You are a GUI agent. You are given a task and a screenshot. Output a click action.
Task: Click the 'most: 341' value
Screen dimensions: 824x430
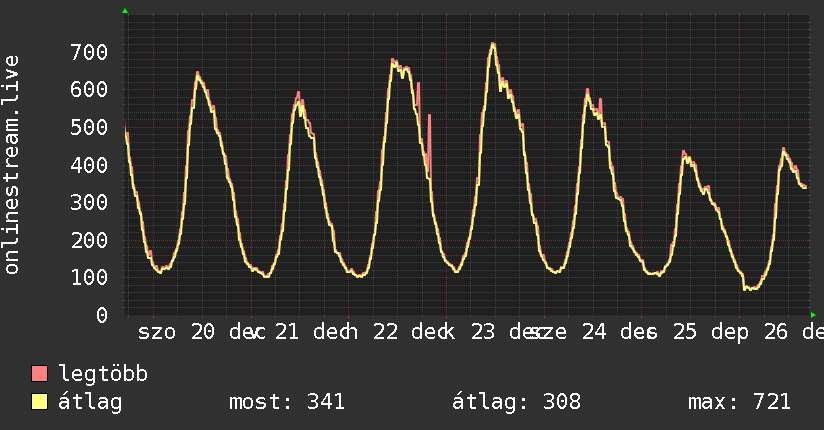point(287,402)
